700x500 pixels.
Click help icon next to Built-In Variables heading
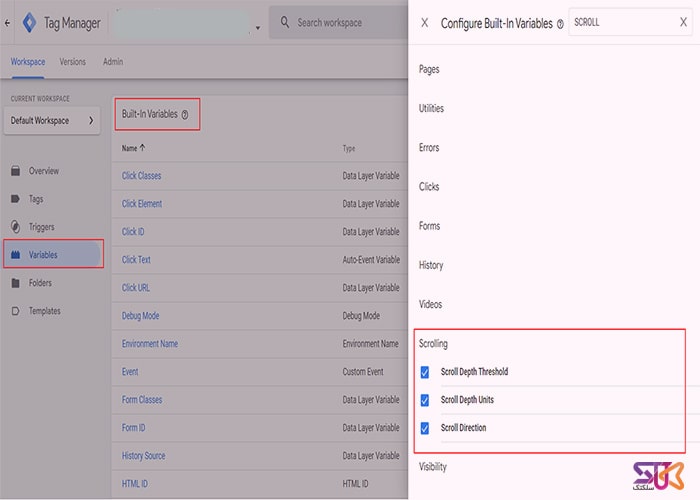[185, 115]
